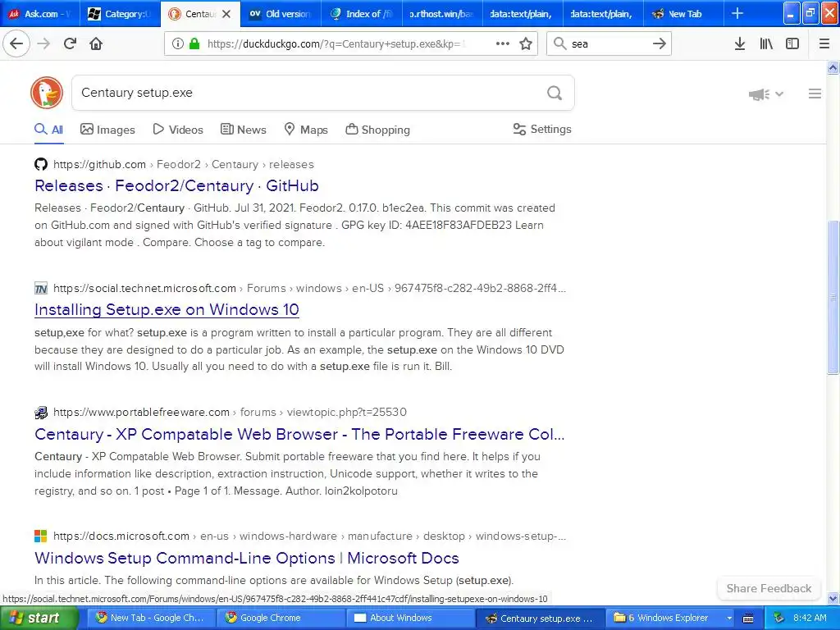Screen dimensions: 840x630
Task: Open the browser home page
Action: tap(96, 43)
